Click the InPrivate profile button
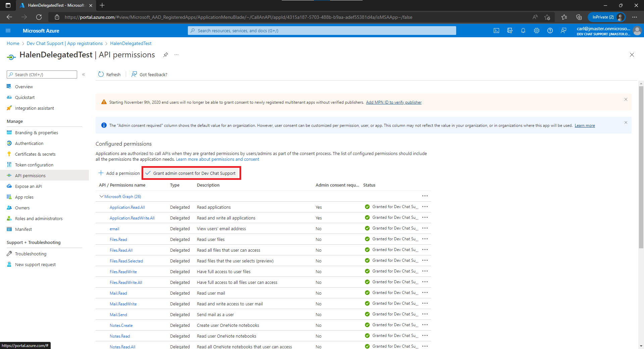Image resolution: width=644 pixels, height=349 pixels. (606, 17)
